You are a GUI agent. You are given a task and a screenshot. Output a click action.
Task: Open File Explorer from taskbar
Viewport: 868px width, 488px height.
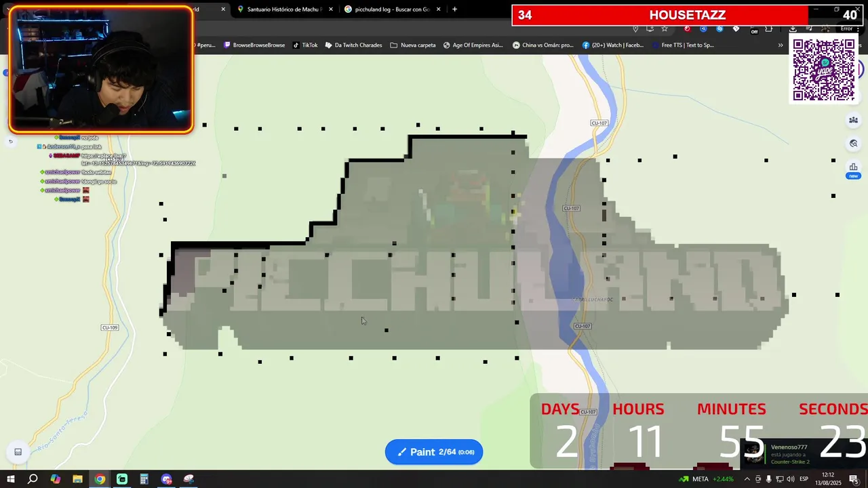point(77,479)
